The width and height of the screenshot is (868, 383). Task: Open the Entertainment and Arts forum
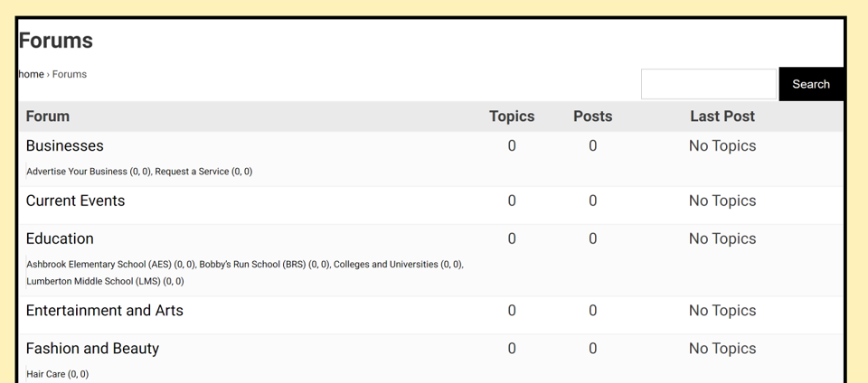(x=104, y=311)
